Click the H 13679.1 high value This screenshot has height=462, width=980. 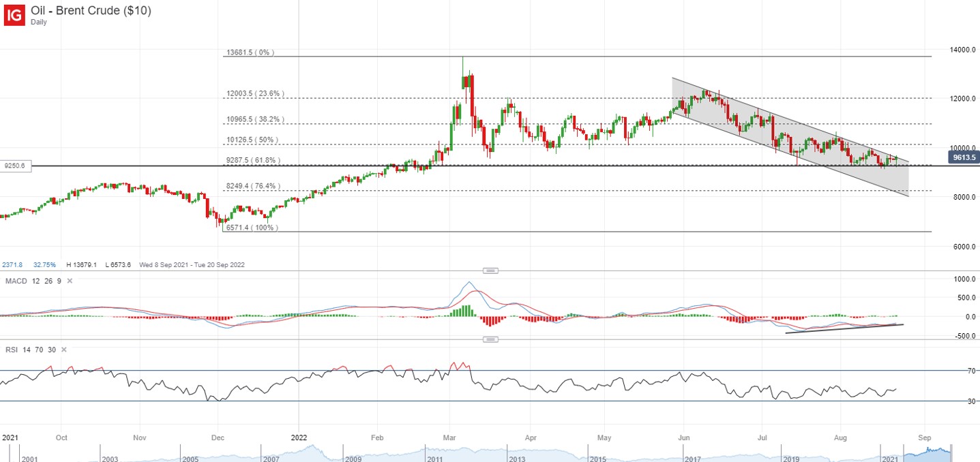click(83, 264)
